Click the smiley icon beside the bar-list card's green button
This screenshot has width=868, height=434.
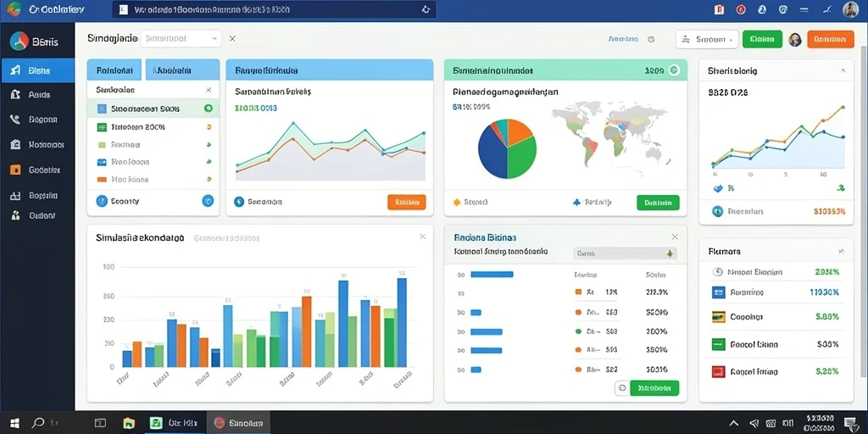coord(621,388)
